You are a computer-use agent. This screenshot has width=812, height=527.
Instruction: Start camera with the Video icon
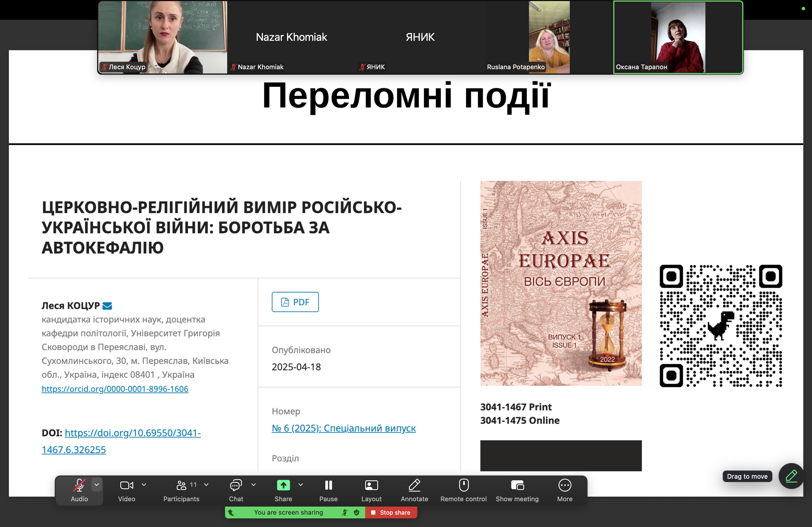(126, 485)
